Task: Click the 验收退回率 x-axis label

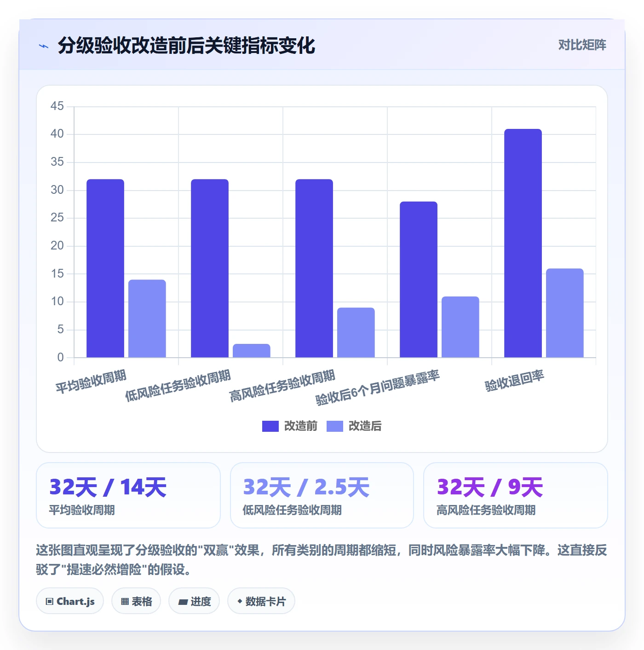Action: pos(514,381)
